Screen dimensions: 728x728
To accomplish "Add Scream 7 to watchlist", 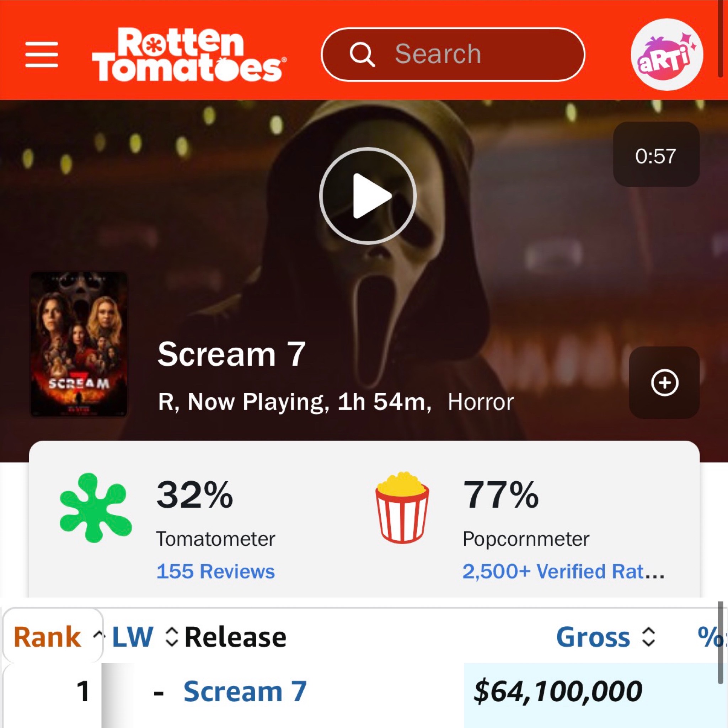I will coord(664,382).
